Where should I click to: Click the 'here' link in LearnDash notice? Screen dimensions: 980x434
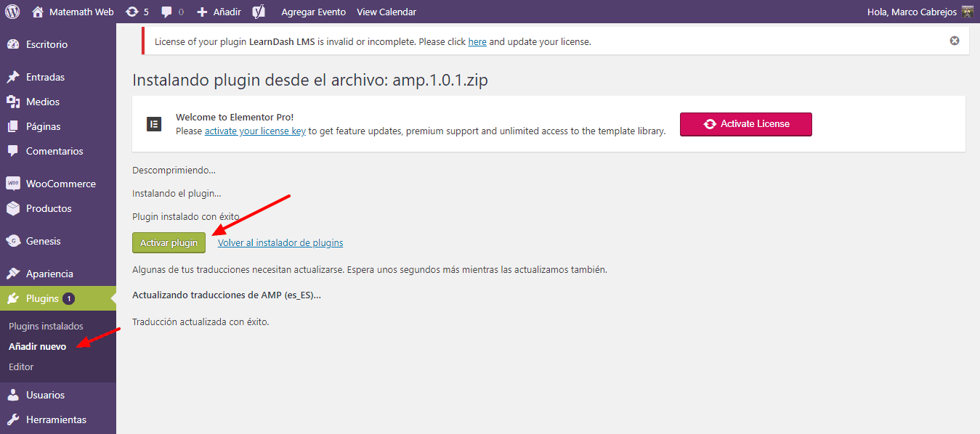click(477, 41)
